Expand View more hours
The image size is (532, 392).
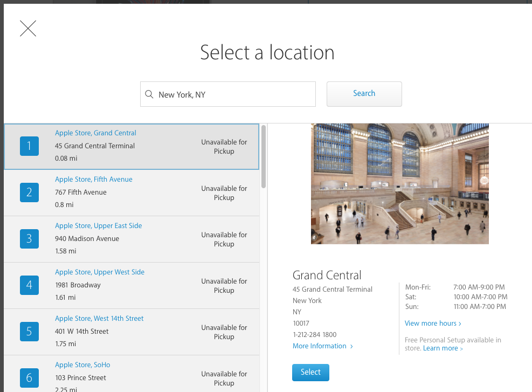pos(433,324)
